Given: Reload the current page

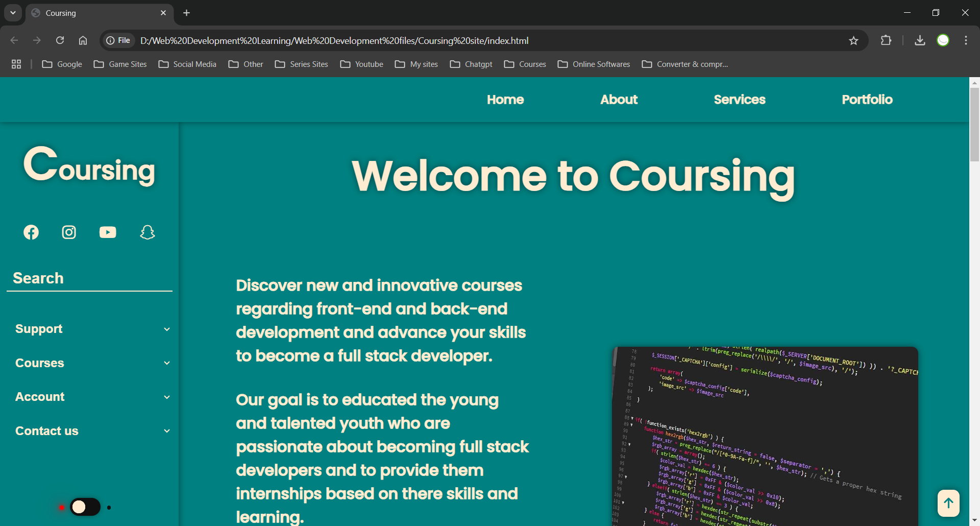Looking at the screenshot, I should coord(60,40).
